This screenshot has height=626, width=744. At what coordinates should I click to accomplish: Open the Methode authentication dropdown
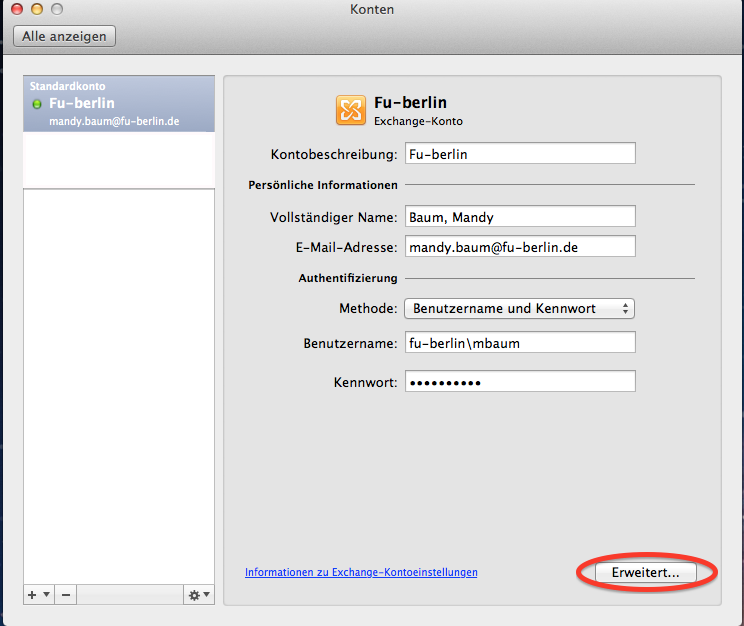tap(520, 309)
